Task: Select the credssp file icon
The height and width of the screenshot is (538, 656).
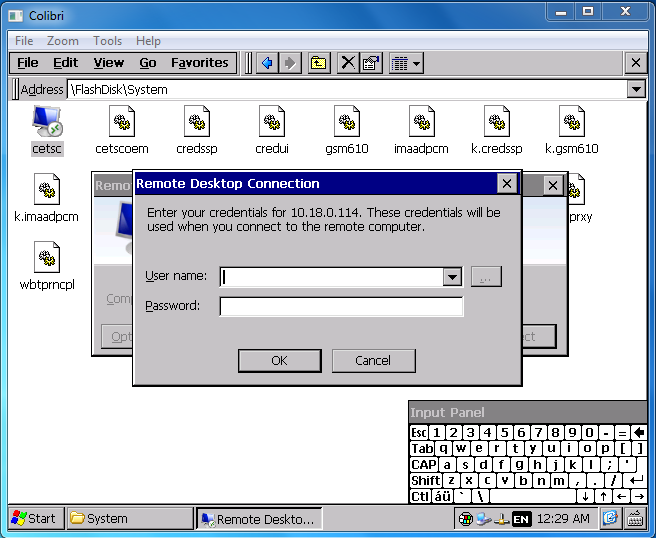Action: coord(197,130)
